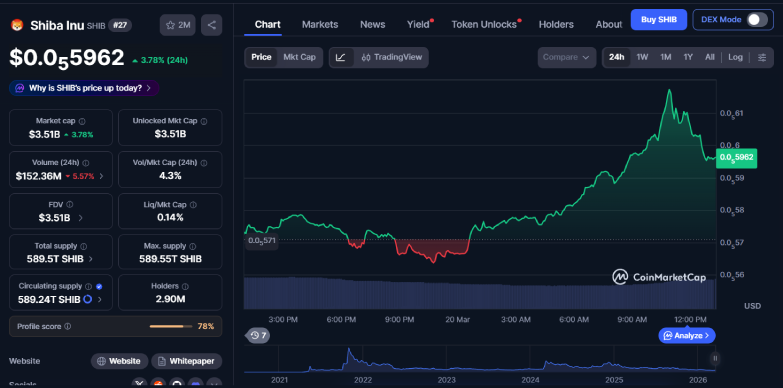
Task: Select the Mkt Cap chart option
Action: point(300,57)
